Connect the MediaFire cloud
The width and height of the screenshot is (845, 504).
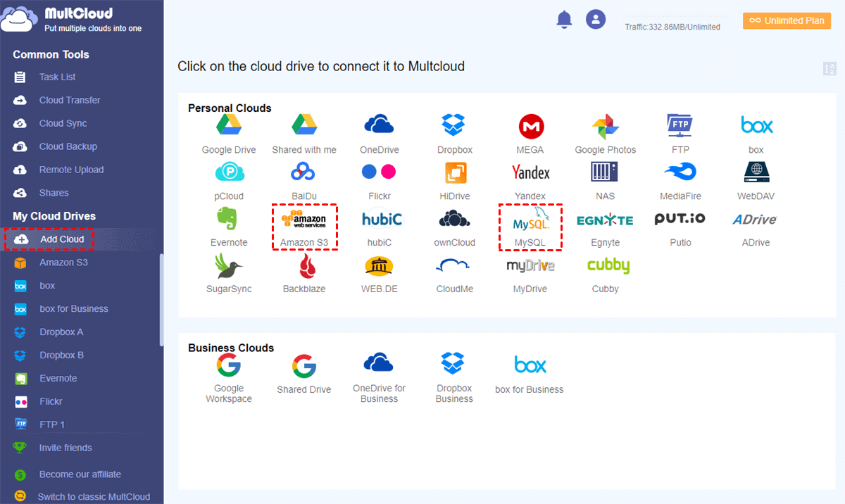(680, 180)
